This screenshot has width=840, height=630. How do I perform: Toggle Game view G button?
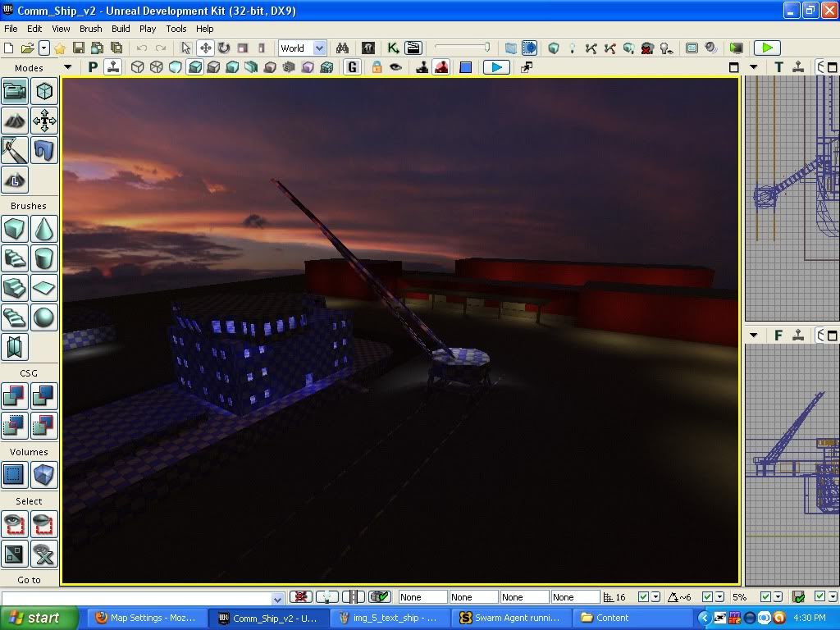click(352, 67)
